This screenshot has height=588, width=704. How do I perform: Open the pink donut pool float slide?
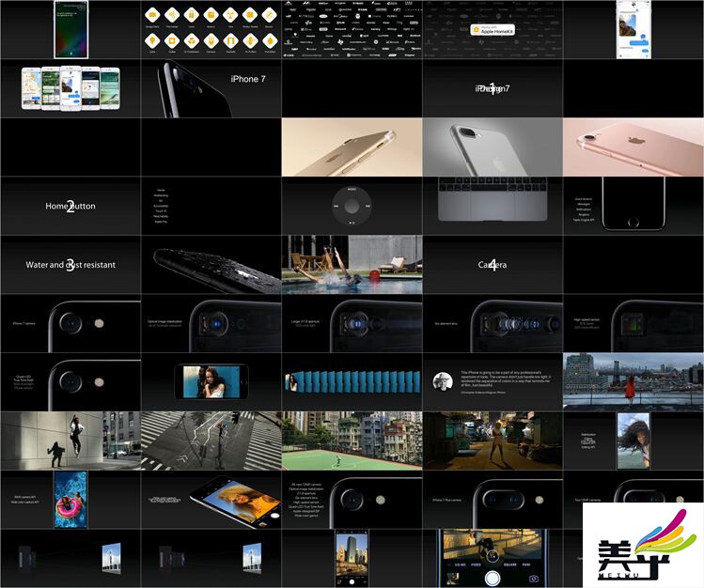pyautogui.click(x=70, y=500)
